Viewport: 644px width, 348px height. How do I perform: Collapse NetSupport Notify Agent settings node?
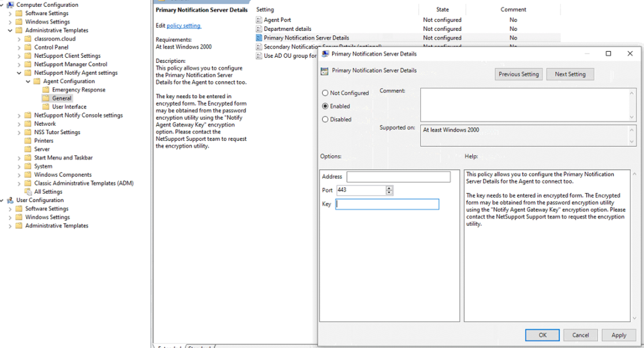click(x=19, y=73)
